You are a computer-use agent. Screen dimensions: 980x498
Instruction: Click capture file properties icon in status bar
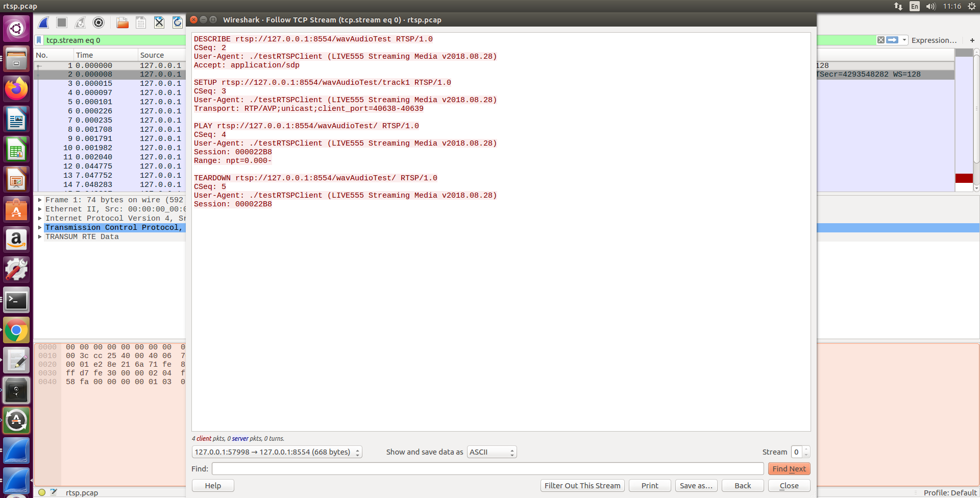click(x=54, y=492)
